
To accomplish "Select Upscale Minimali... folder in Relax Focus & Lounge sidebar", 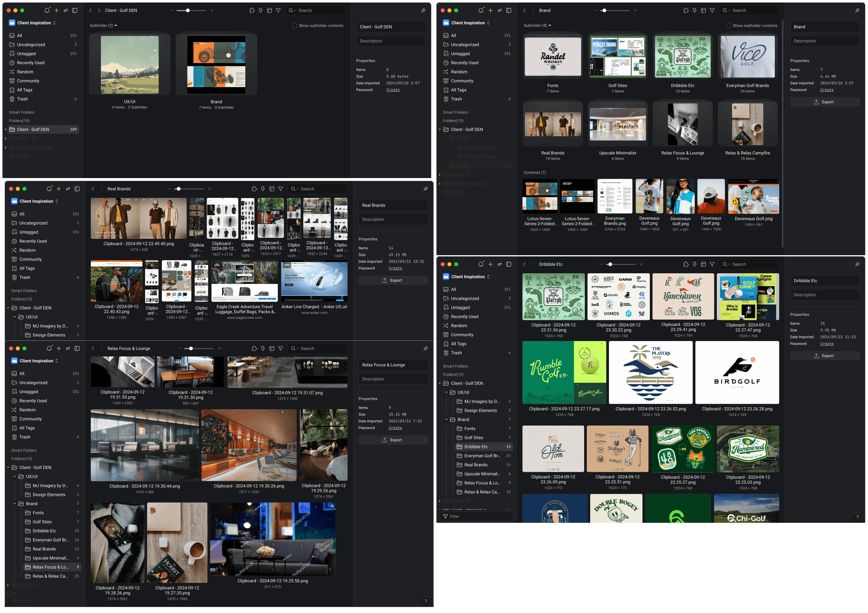I will [x=52, y=558].
